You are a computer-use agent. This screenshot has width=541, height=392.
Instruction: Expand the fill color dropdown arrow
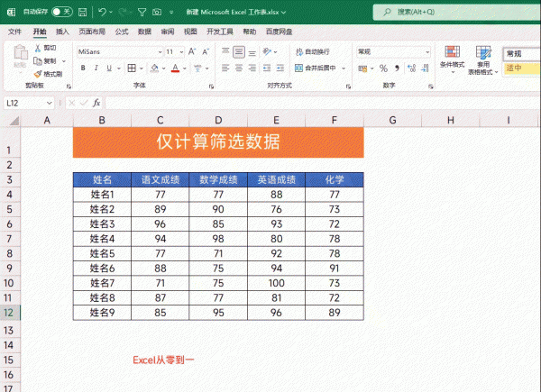coord(164,68)
